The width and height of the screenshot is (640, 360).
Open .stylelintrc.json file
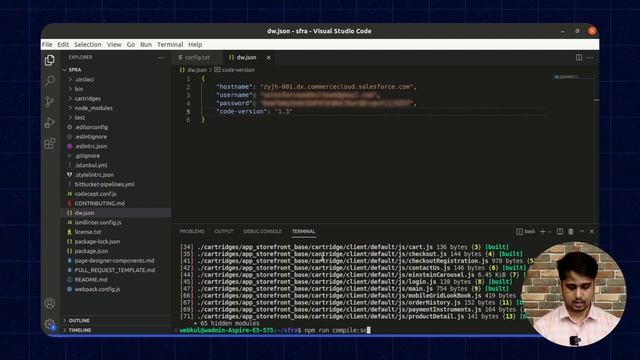pyautogui.click(x=116, y=175)
